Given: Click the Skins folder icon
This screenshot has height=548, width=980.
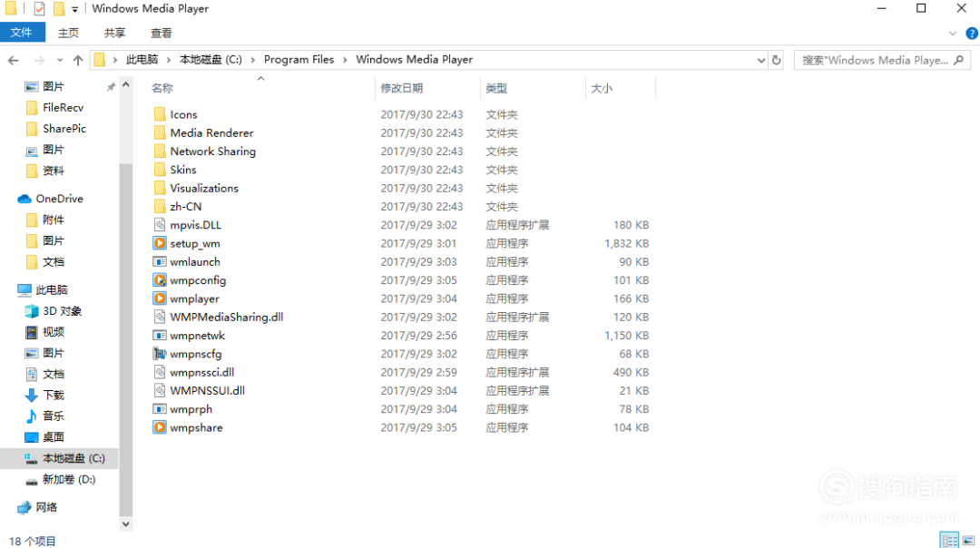Looking at the screenshot, I should [160, 170].
